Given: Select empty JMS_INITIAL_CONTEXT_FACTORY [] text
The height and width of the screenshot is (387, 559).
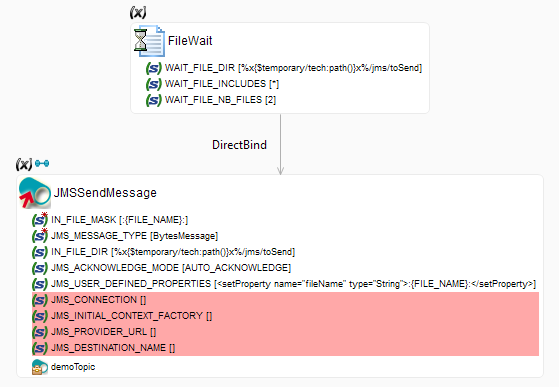Looking at the screenshot, I should [x=132, y=316].
